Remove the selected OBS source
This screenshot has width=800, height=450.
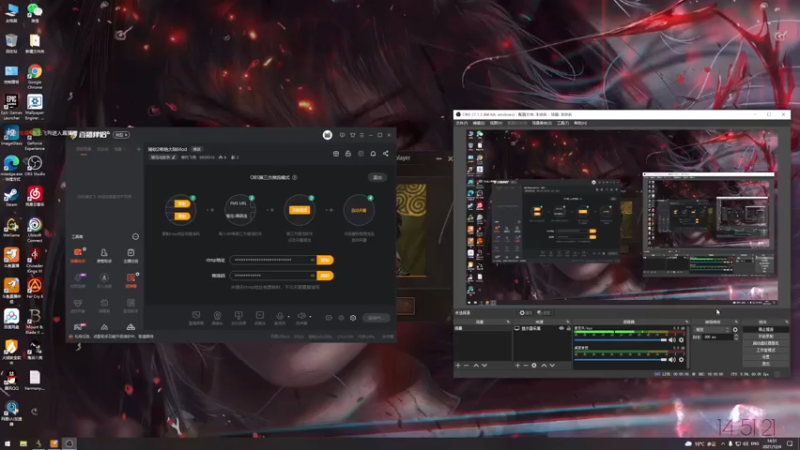point(526,365)
